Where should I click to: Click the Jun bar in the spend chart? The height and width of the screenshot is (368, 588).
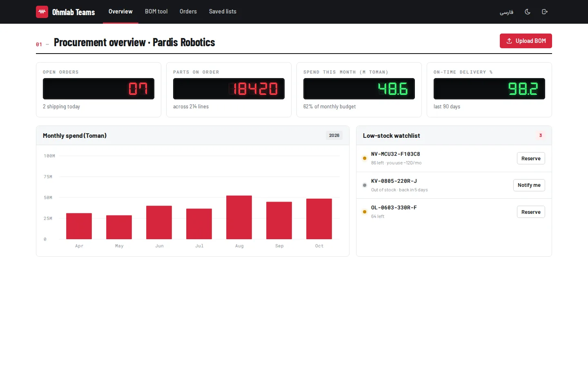pyautogui.click(x=159, y=222)
